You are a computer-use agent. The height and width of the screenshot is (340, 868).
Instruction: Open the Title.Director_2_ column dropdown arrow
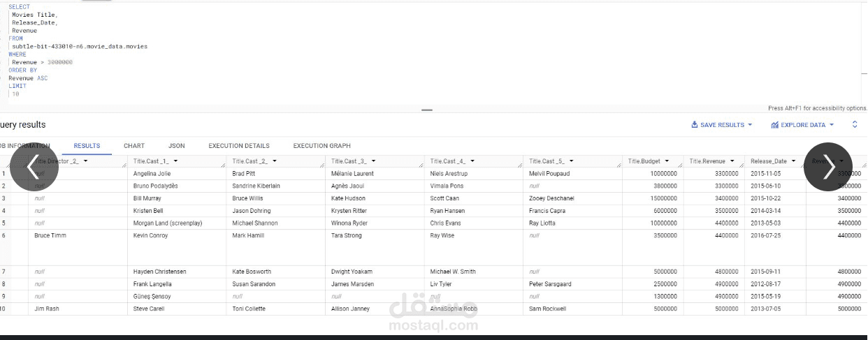pyautogui.click(x=85, y=161)
